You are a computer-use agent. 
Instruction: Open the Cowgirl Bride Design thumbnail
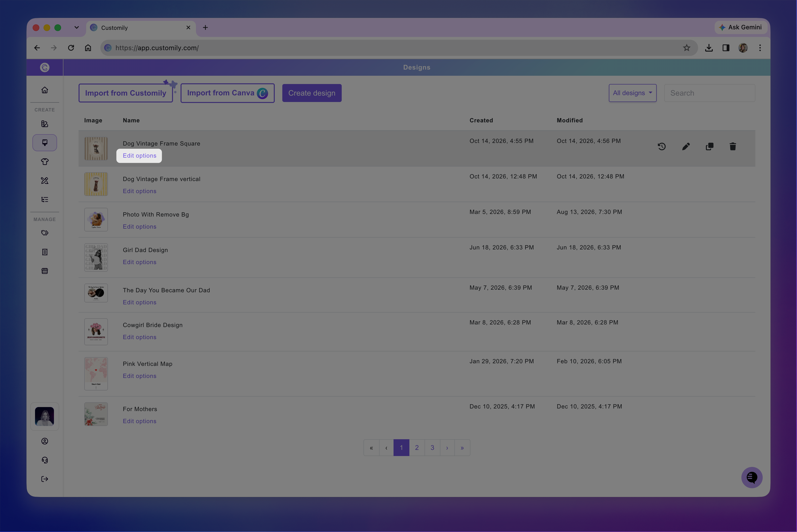(x=96, y=332)
